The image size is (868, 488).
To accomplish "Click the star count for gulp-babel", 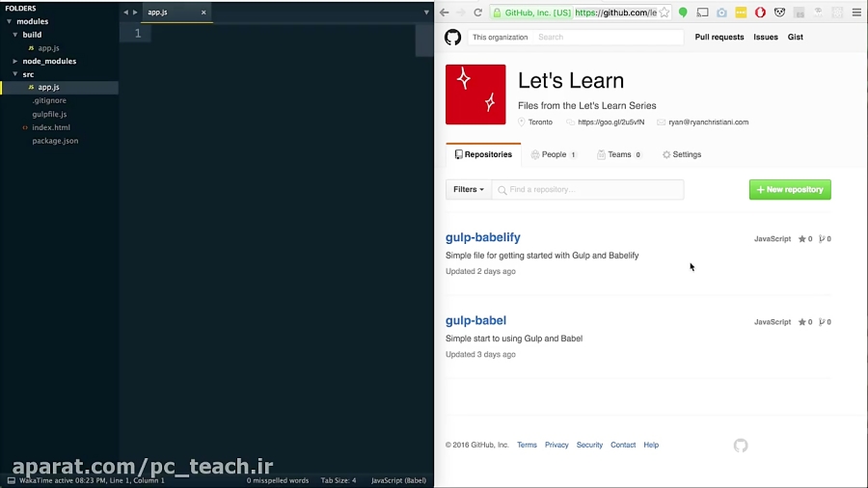I will click(x=805, y=322).
